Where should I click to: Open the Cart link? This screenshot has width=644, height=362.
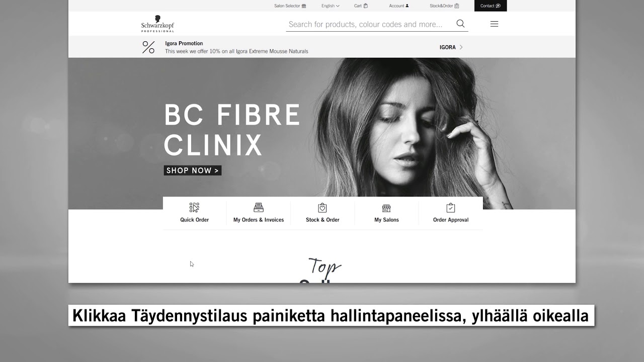361,6
